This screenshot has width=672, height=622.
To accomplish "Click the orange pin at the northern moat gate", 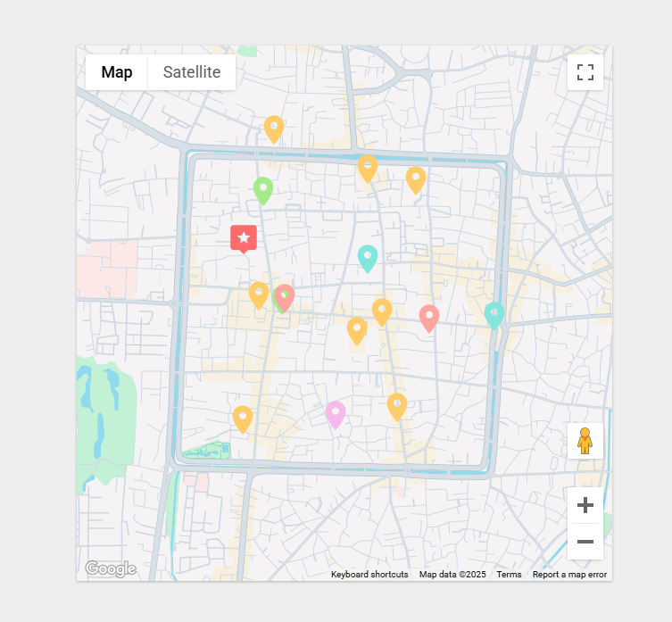I will [368, 169].
